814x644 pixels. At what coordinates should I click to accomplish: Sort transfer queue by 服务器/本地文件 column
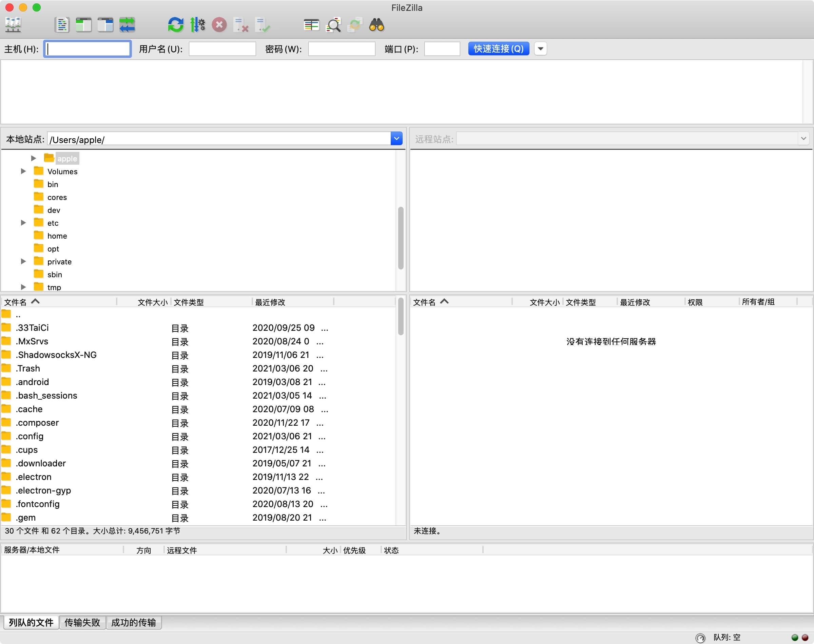point(62,550)
